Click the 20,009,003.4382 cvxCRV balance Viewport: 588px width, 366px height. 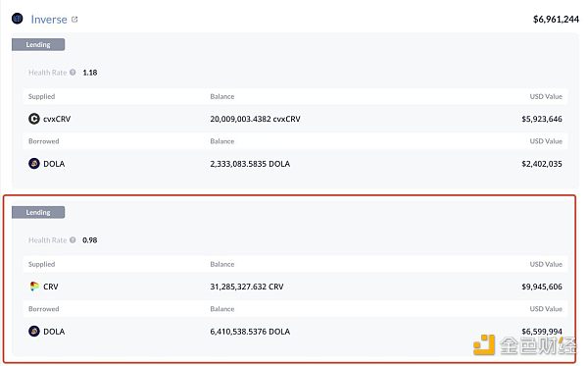(255, 119)
